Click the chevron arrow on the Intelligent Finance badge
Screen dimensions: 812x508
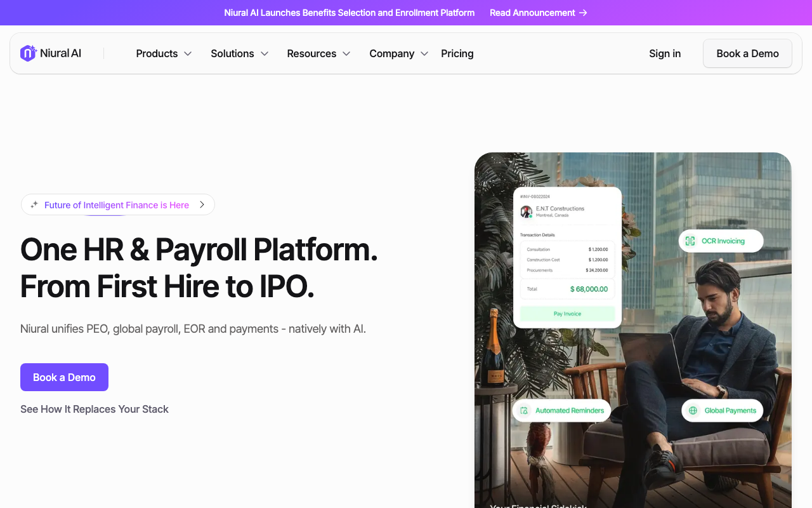(x=202, y=204)
